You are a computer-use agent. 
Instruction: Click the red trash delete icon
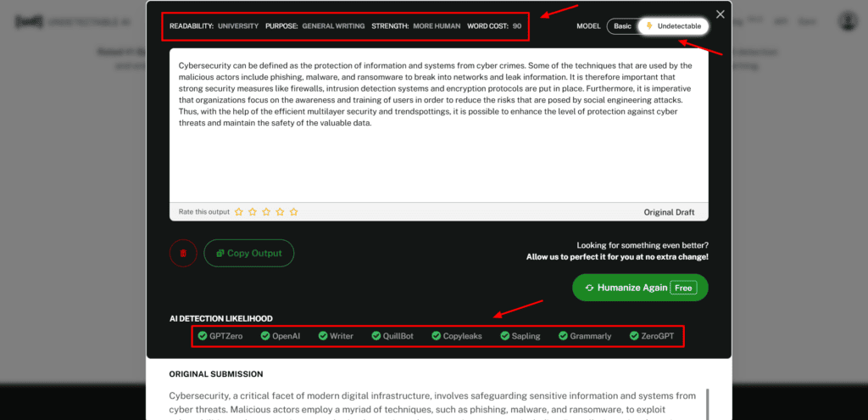point(183,253)
